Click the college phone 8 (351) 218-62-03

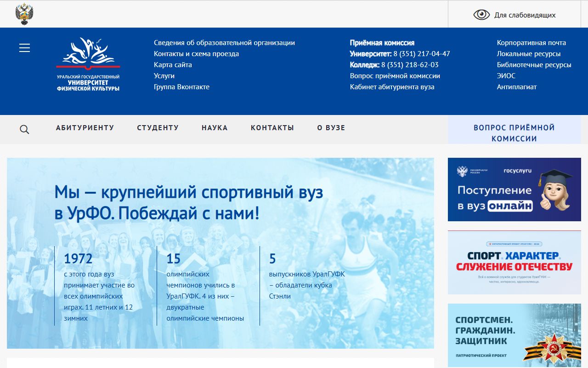410,65
